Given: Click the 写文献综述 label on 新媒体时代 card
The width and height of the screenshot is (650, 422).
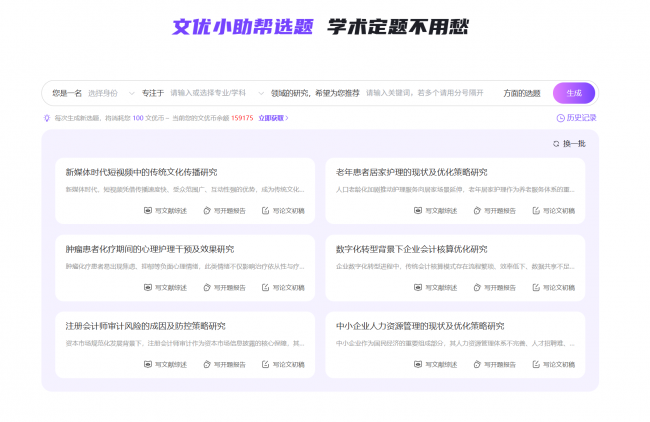Looking at the screenshot, I should click(x=171, y=211).
